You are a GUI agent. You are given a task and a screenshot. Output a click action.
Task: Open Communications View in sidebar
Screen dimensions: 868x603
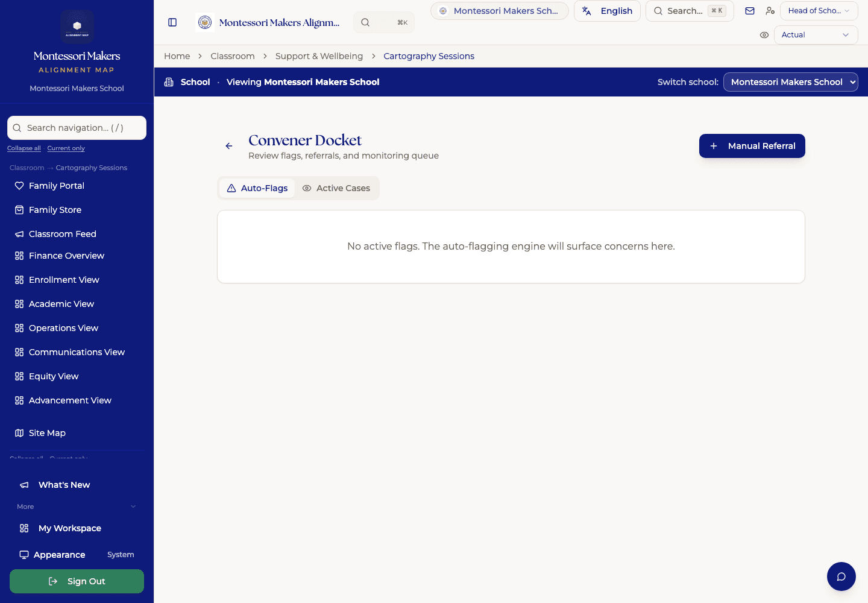tap(77, 352)
